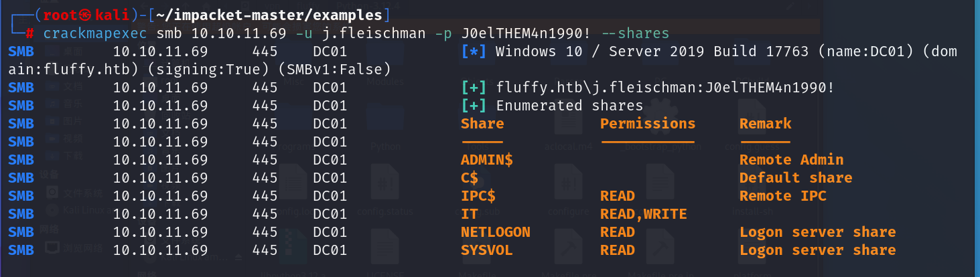Screen dimensions: 980x277
Task: Click the [+] marker beside the fluffy.htb credentials
Action: click(474, 88)
